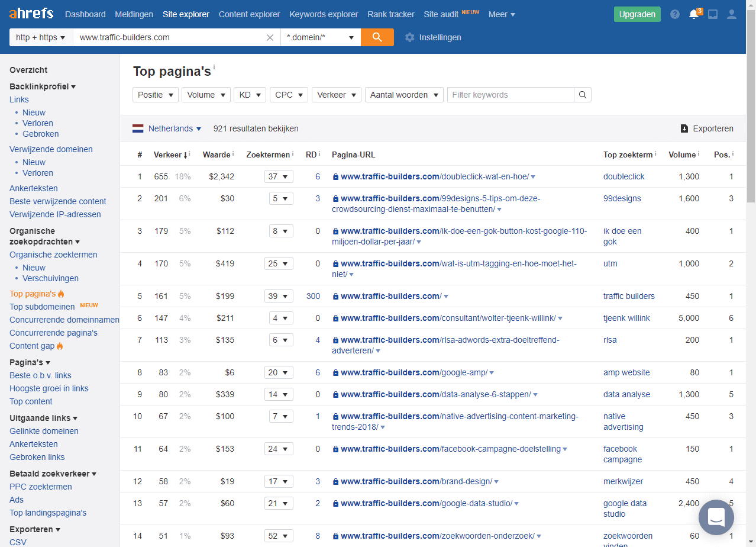756x547 pixels.
Task: Click the Netherlands flag icon
Action: [138, 128]
